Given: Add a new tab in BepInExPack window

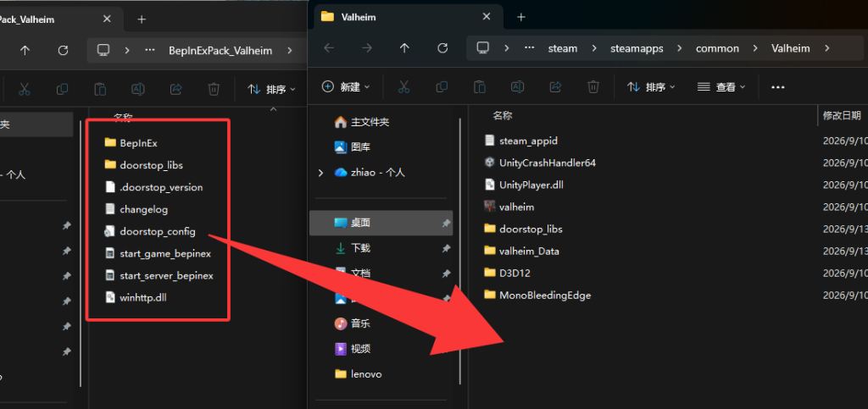Looking at the screenshot, I should point(142,19).
